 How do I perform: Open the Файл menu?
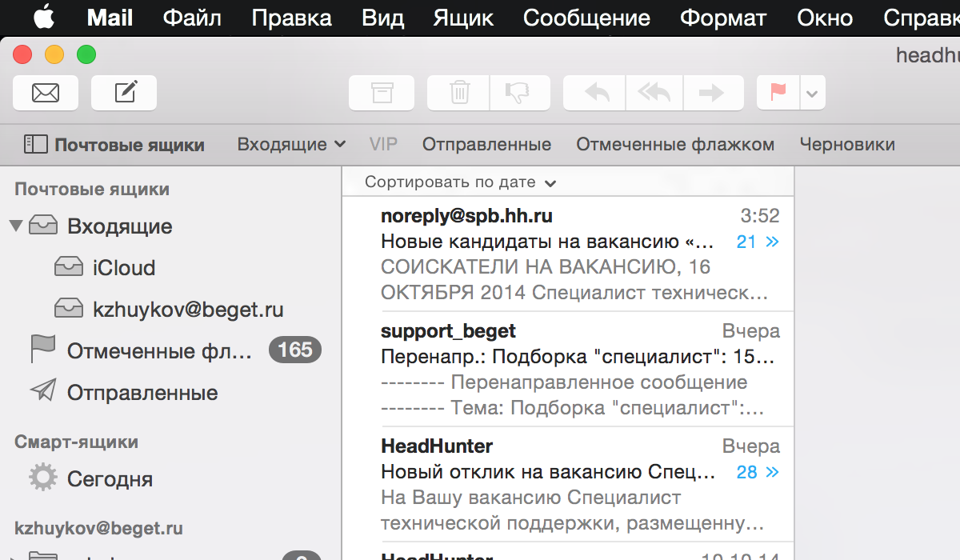192,18
